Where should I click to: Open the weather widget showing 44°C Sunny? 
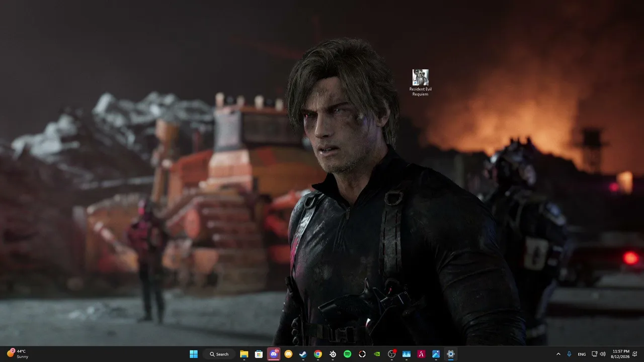pyautogui.click(x=18, y=354)
